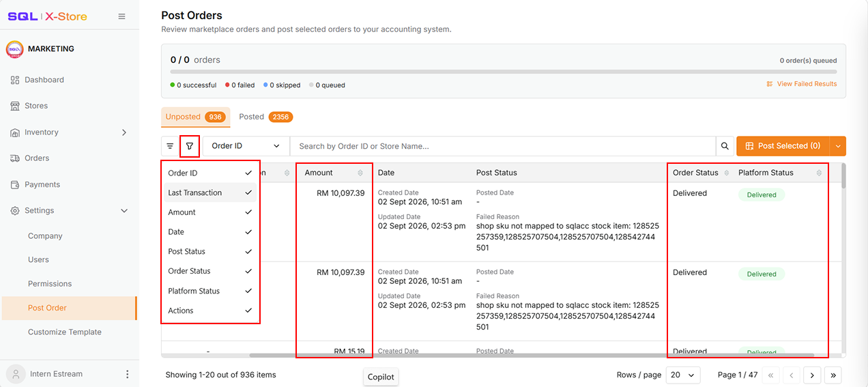
Task: Click the funnel filter icon
Action: coord(190,146)
